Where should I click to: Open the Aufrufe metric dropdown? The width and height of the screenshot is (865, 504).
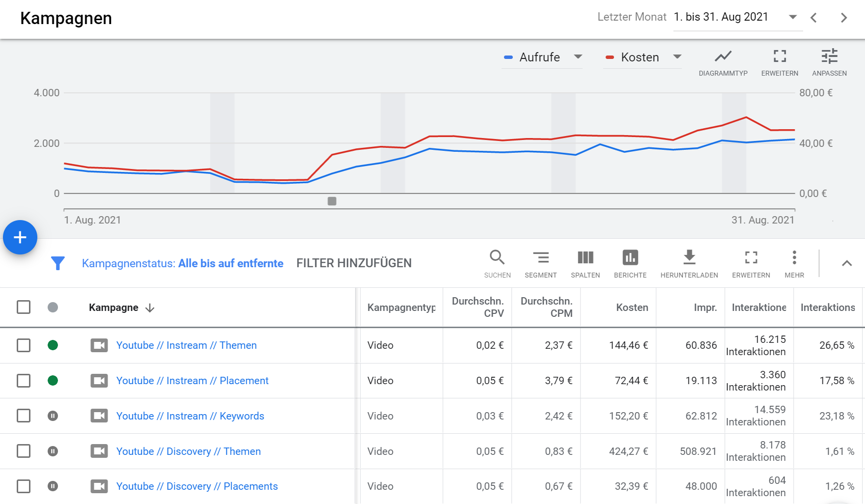click(542, 57)
